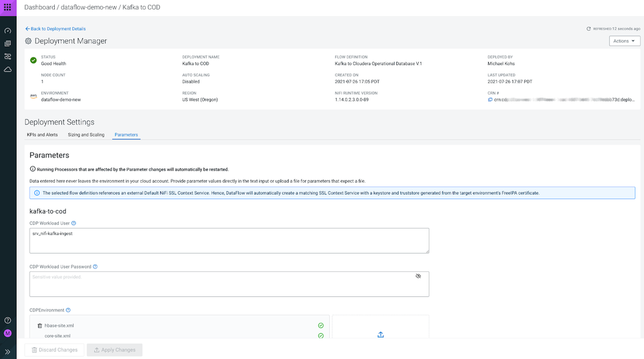Open the Catalog icon in sidebar
Viewport: 644px width, 359px height.
(x=8, y=43)
